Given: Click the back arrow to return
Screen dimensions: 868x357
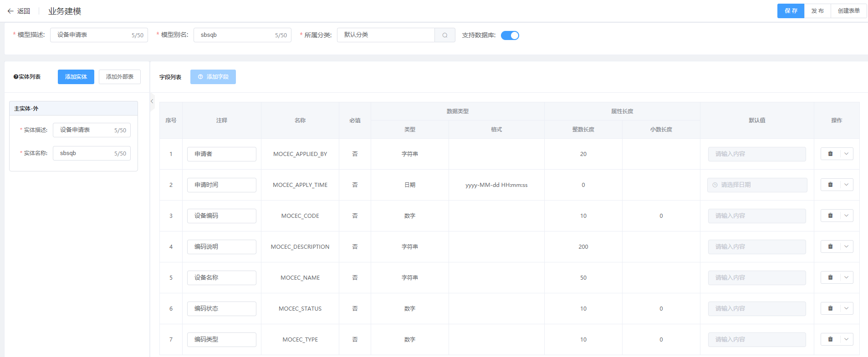Looking at the screenshot, I should pos(10,11).
